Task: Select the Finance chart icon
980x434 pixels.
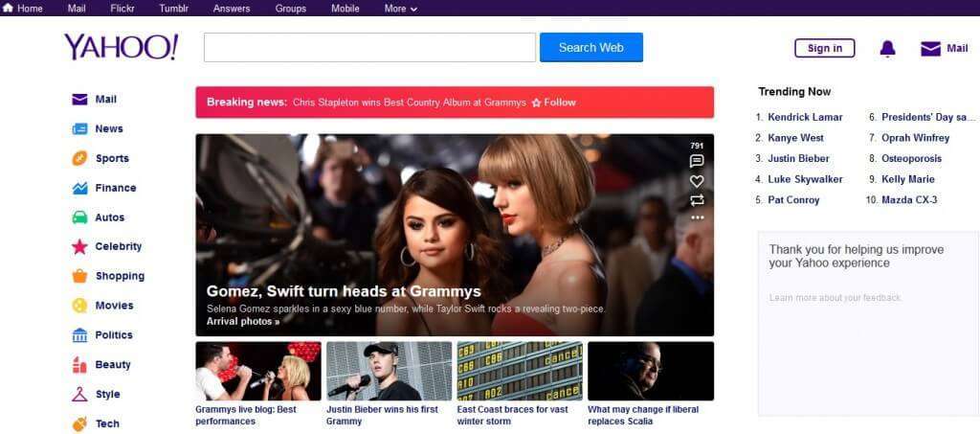Action: 79,189
